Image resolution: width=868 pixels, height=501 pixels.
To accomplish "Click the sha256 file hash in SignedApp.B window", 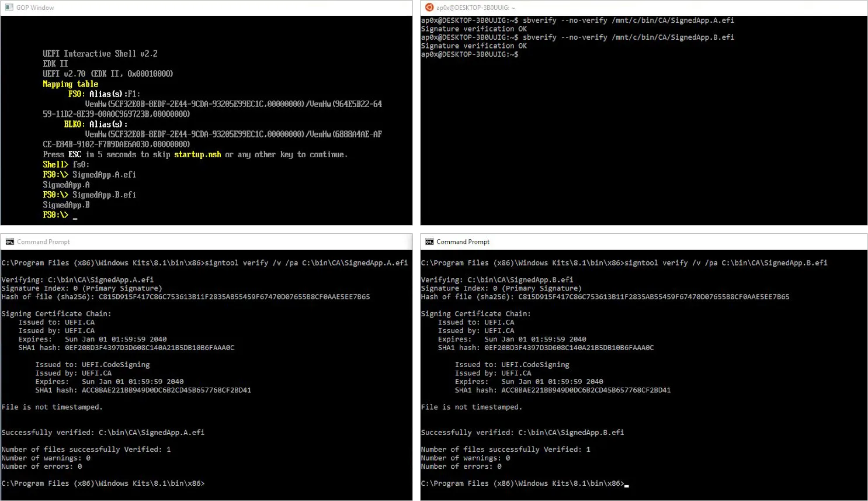I will point(653,297).
